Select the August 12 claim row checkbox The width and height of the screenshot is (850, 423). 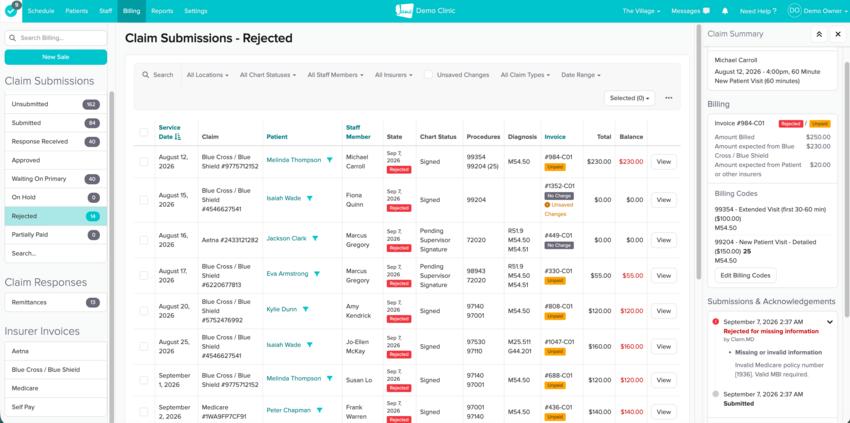tap(144, 162)
